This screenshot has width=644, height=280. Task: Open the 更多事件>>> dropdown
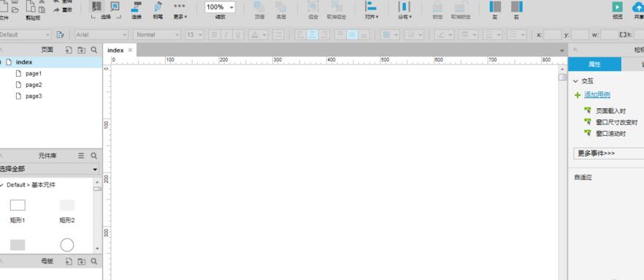pos(608,154)
